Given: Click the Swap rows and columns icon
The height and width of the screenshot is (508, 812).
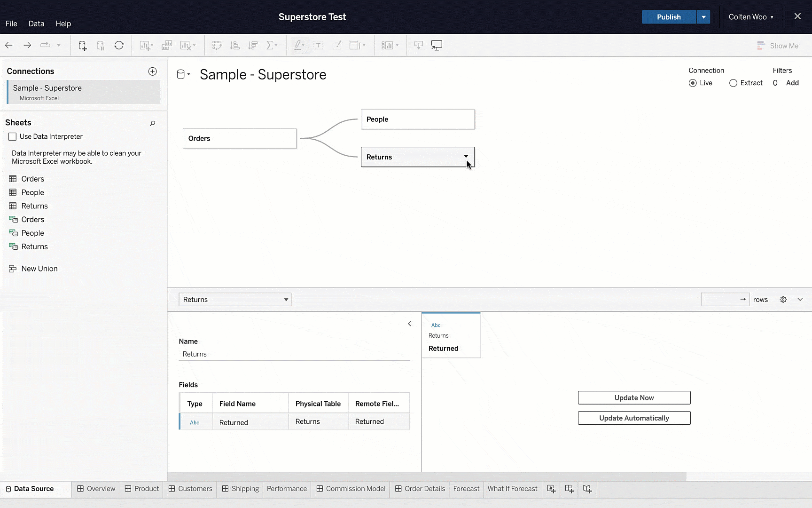Looking at the screenshot, I should [x=217, y=46].
